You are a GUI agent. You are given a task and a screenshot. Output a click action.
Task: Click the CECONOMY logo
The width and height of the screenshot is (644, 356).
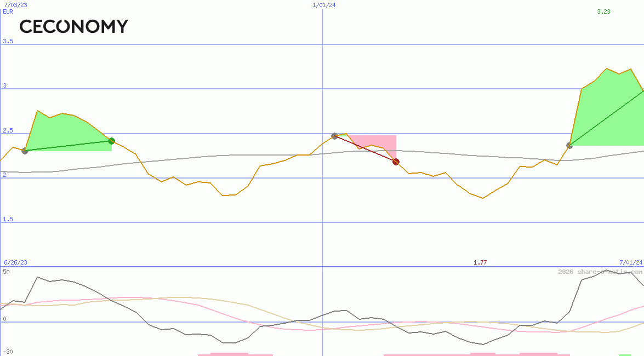(x=74, y=26)
